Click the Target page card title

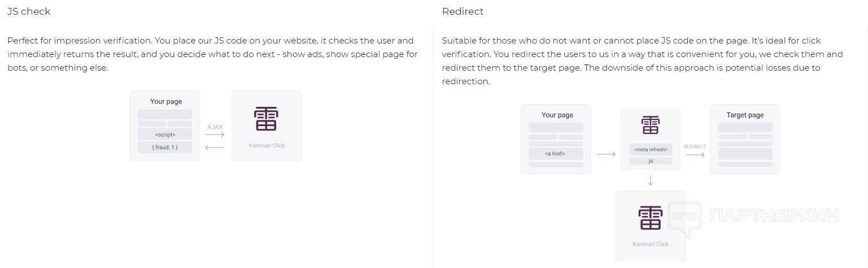click(x=745, y=115)
